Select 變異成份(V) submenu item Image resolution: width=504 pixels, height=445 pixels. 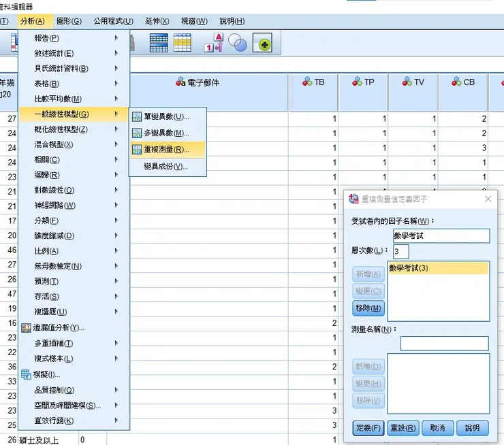[x=168, y=167]
